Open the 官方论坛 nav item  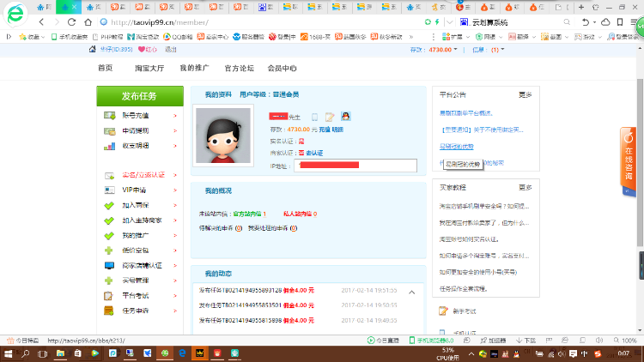click(239, 68)
